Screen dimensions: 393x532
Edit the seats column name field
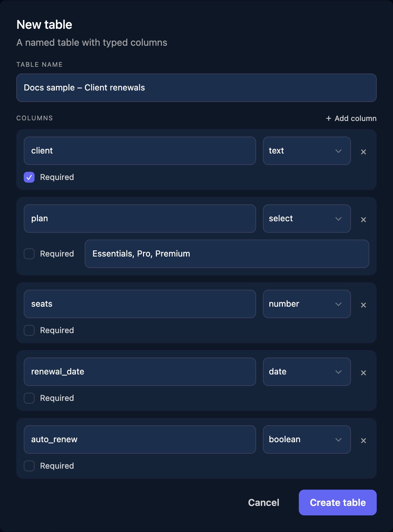tap(140, 304)
